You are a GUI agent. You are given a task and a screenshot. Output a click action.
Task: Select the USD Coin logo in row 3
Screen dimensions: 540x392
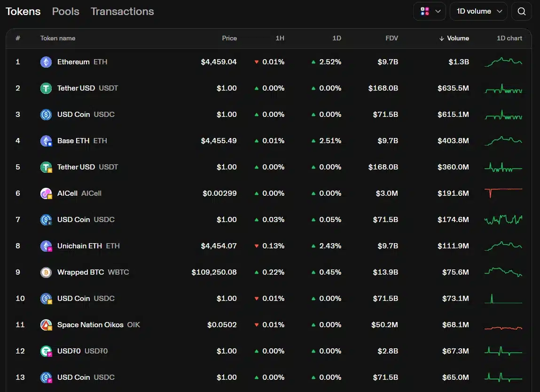click(x=46, y=114)
